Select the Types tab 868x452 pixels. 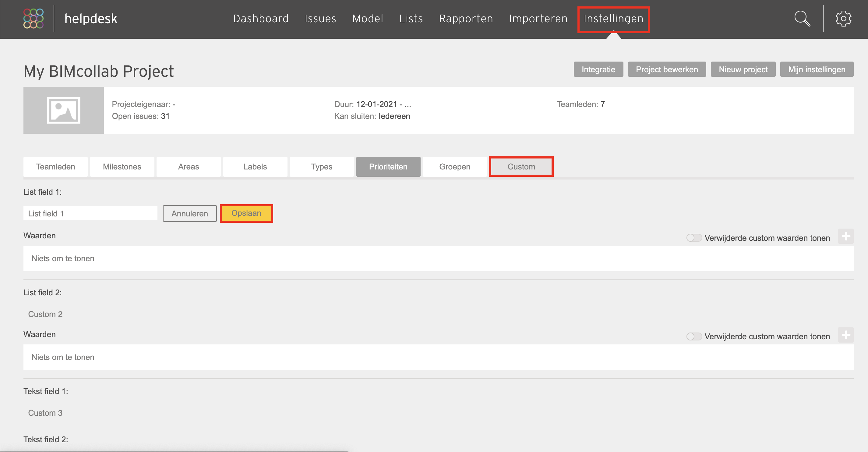(x=322, y=167)
